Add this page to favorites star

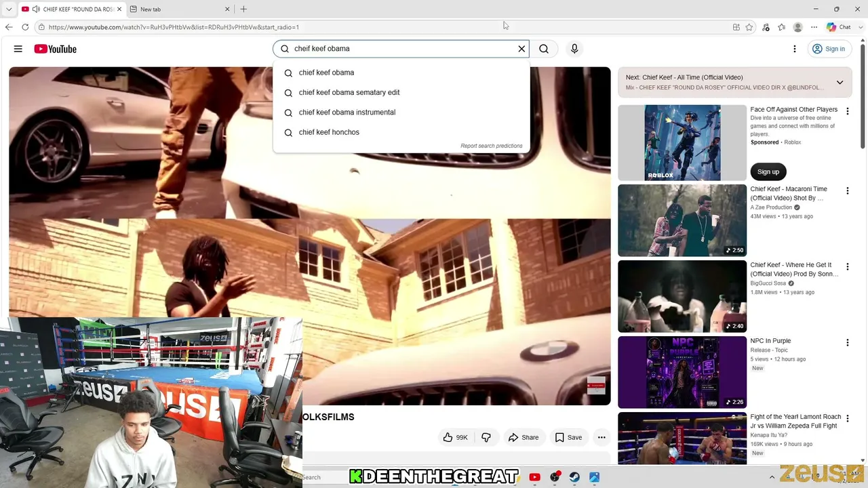(749, 27)
